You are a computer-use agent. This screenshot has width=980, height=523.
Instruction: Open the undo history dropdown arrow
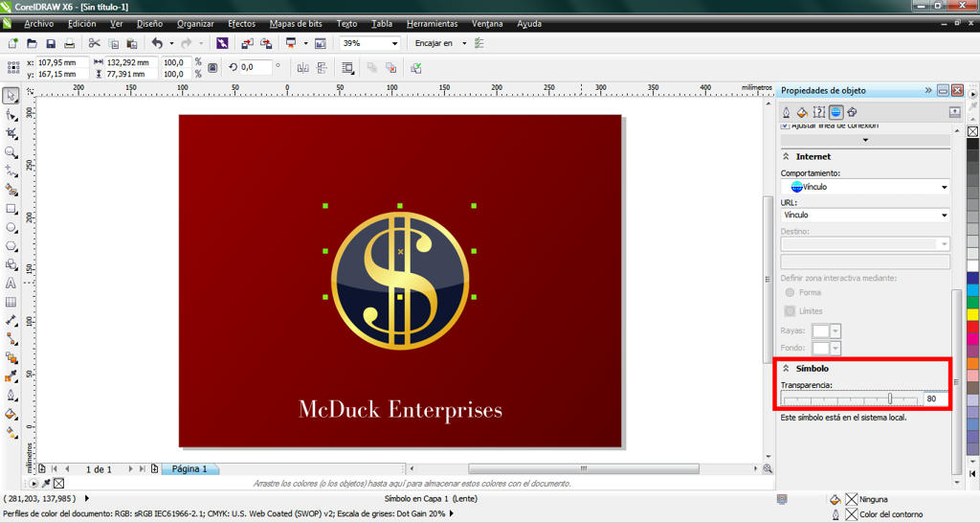[x=171, y=43]
